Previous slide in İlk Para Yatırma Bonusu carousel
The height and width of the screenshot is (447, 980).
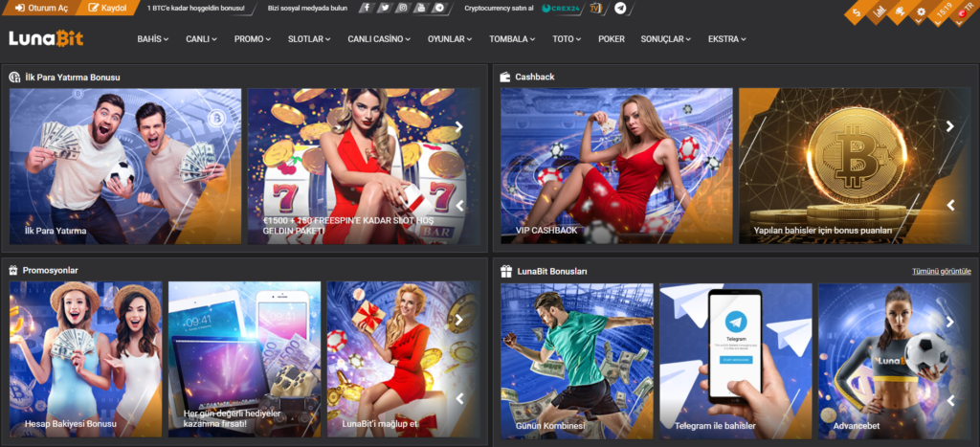pos(459,205)
